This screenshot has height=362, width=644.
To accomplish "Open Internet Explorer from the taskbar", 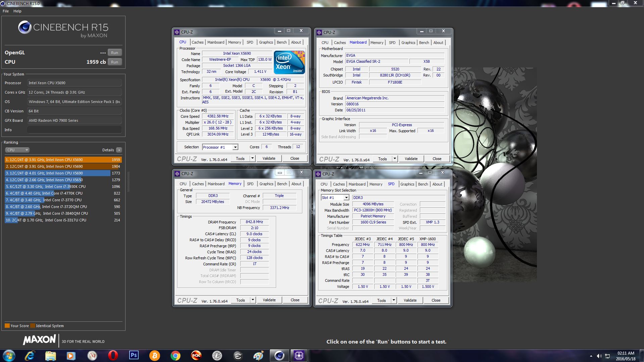I will click(30, 356).
